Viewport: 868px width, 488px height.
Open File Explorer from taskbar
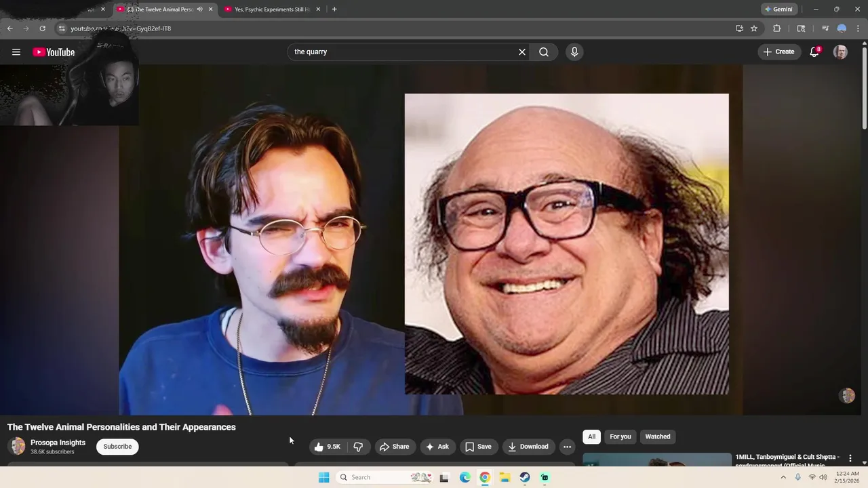pos(505,477)
